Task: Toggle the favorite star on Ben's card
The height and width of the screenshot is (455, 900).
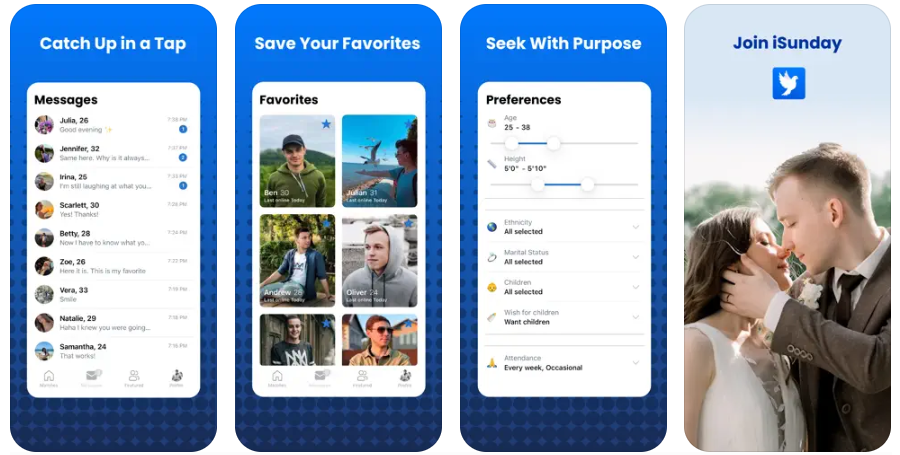Action: pos(326,124)
